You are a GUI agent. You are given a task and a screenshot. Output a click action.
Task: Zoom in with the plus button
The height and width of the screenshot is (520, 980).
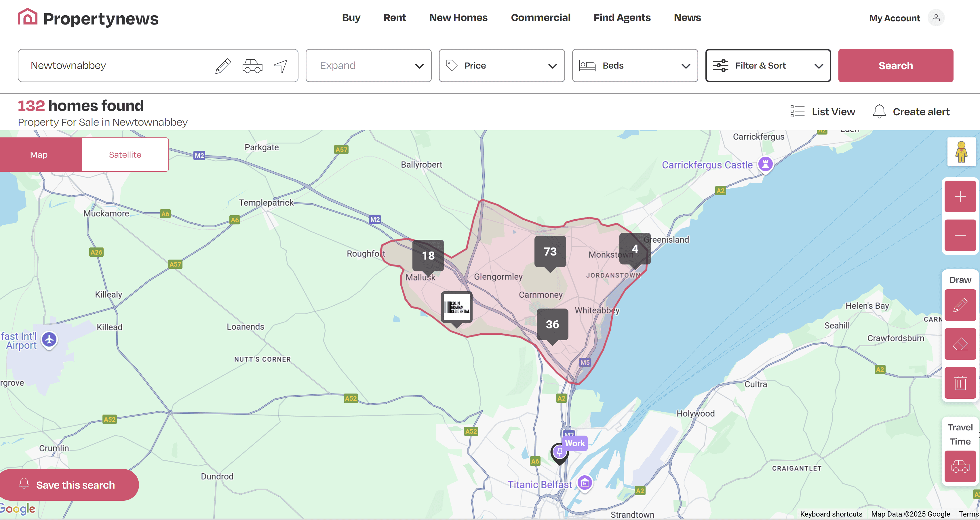tap(960, 196)
